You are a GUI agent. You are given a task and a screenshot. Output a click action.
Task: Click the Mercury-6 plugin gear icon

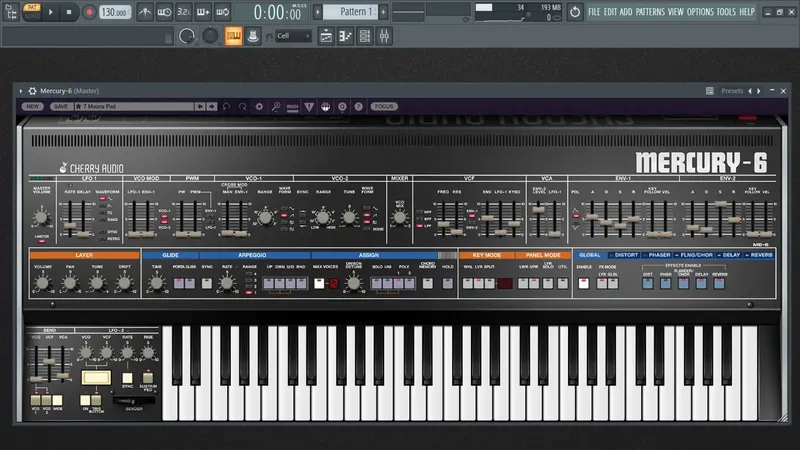[x=32, y=91]
